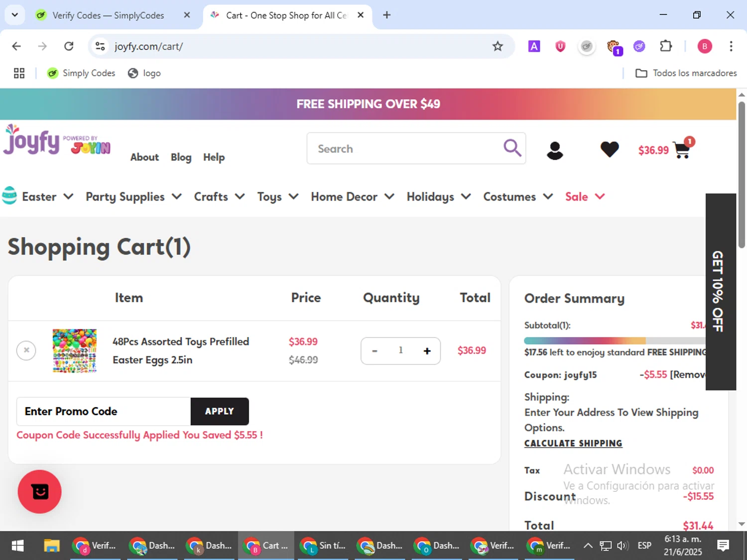Screen dimensions: 747x560
Task: Open the Chrome three-dot menu
Action: (x=731, y=46)
